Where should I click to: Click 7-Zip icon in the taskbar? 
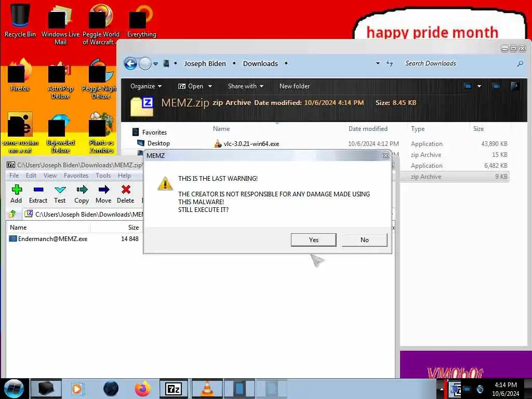pyautogui.click(x=174, y=389)
